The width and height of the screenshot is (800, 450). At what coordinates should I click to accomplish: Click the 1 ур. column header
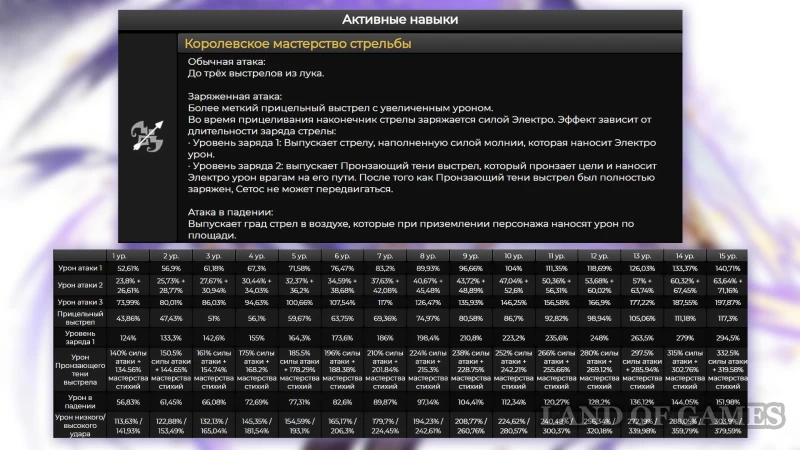[128, 256]
